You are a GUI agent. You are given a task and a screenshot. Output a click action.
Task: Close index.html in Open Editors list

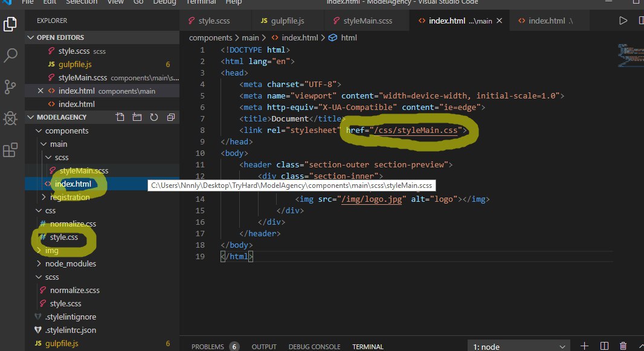click(x=40, y=91)
